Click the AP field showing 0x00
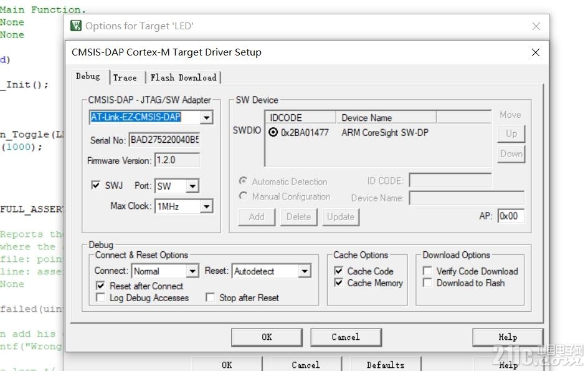 pos(511,216)
